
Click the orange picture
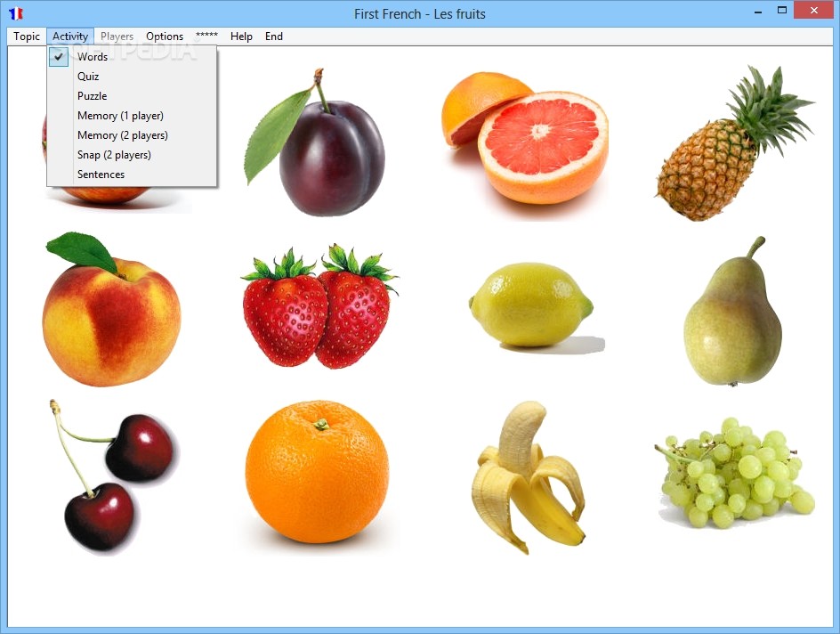(317, 472)
